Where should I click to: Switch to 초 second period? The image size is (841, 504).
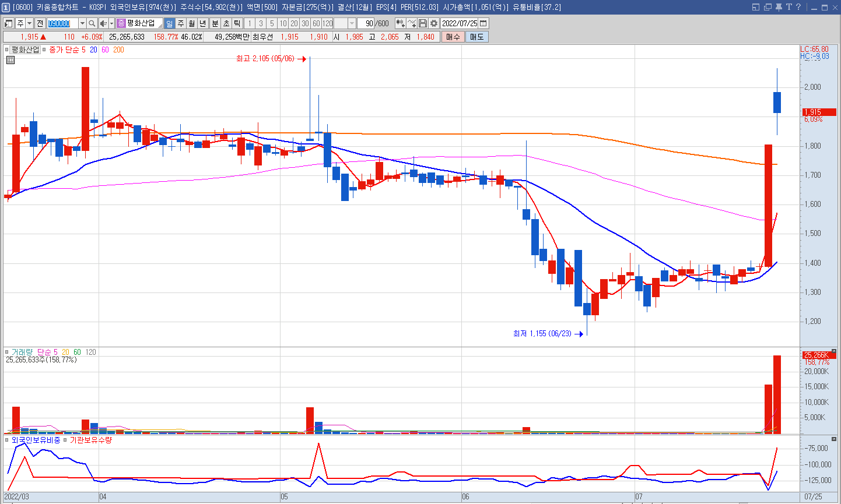226,23
